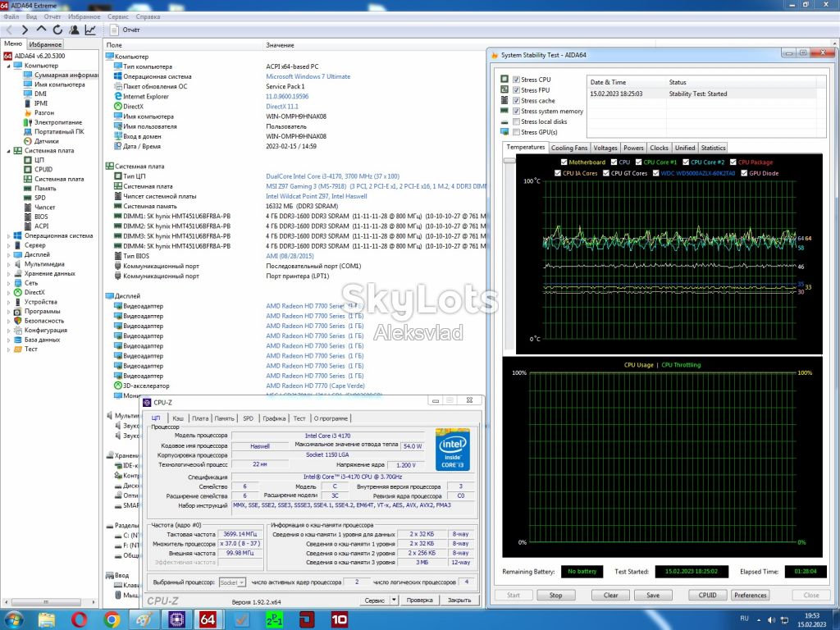
Task: Click the Отчёт report toolbar button
Action: pyautogui.click(x=125, y=30)
